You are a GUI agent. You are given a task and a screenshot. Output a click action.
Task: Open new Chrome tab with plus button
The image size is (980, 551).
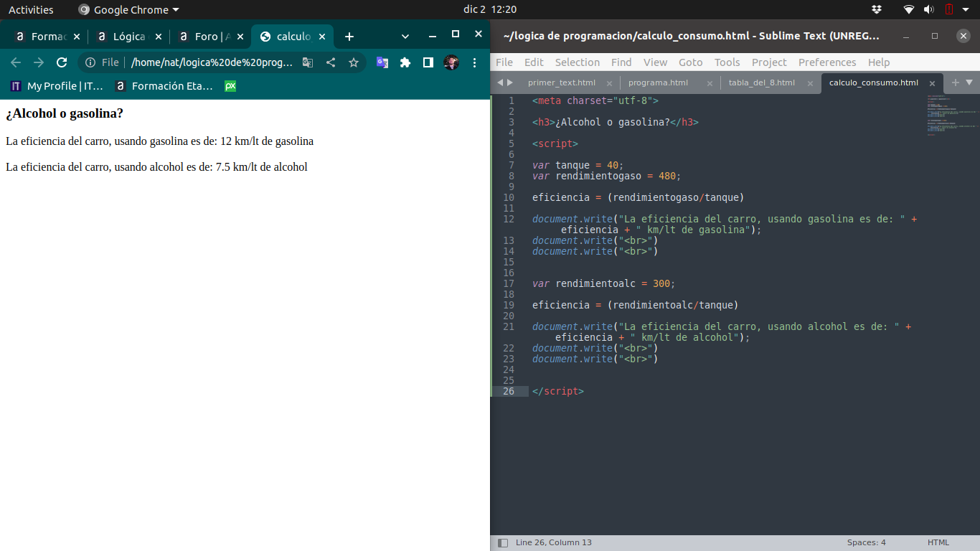pos(349,37)
